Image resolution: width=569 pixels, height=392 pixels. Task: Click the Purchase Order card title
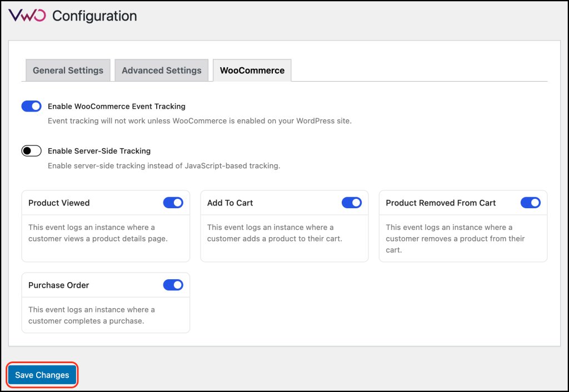pyautogui.click(x=59, y=285)
